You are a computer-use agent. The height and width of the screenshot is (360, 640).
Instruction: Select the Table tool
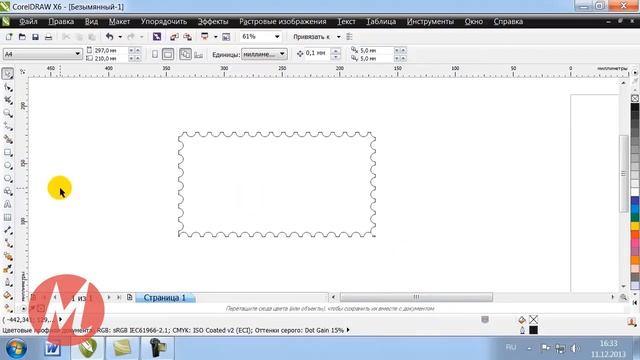(8, 217)
